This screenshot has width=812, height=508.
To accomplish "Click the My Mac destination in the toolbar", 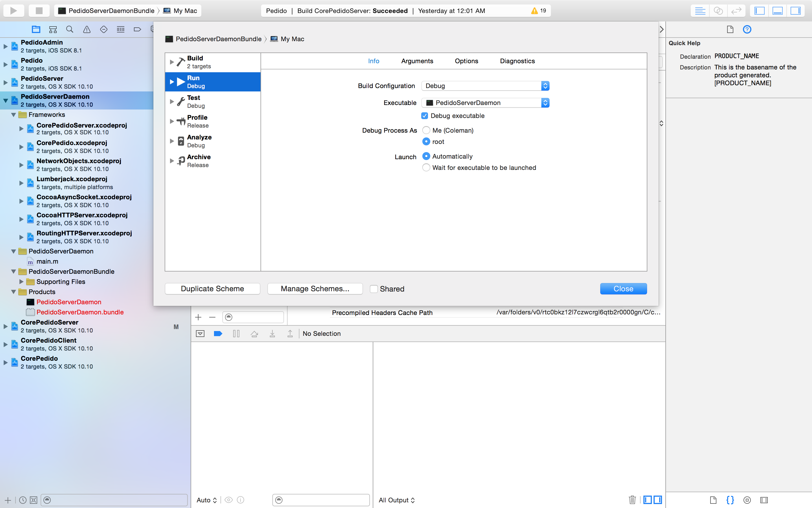I will click(180, 11).
